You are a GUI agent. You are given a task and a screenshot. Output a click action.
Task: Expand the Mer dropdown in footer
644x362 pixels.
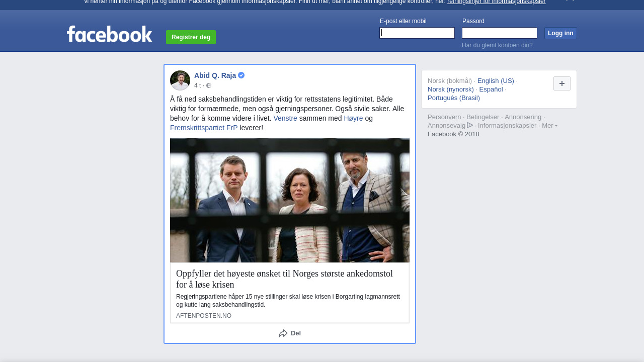click(549, 125)
